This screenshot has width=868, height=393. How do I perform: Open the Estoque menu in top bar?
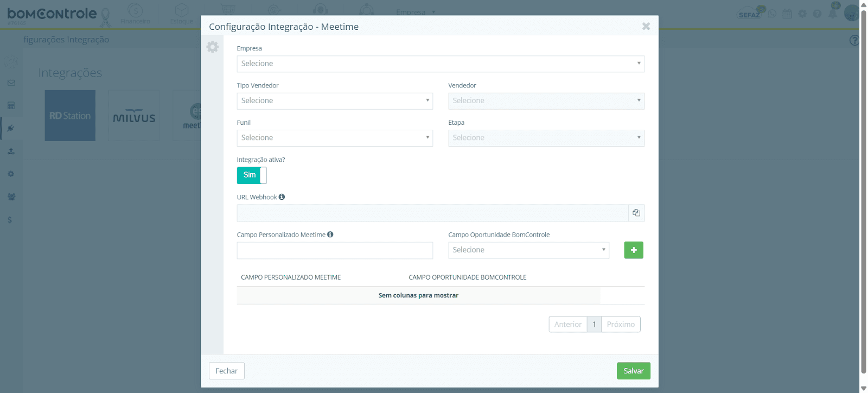pyautogui.click(x=182, y=14)
